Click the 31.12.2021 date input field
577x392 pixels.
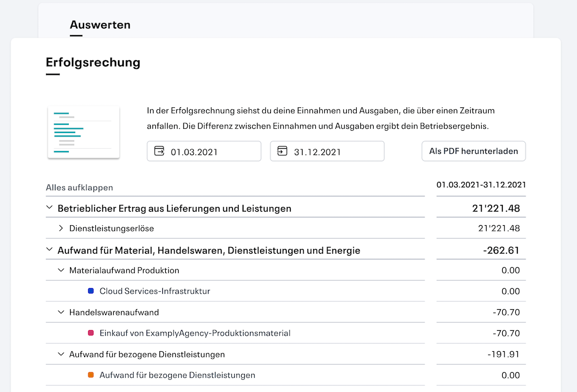click(327, 150)
